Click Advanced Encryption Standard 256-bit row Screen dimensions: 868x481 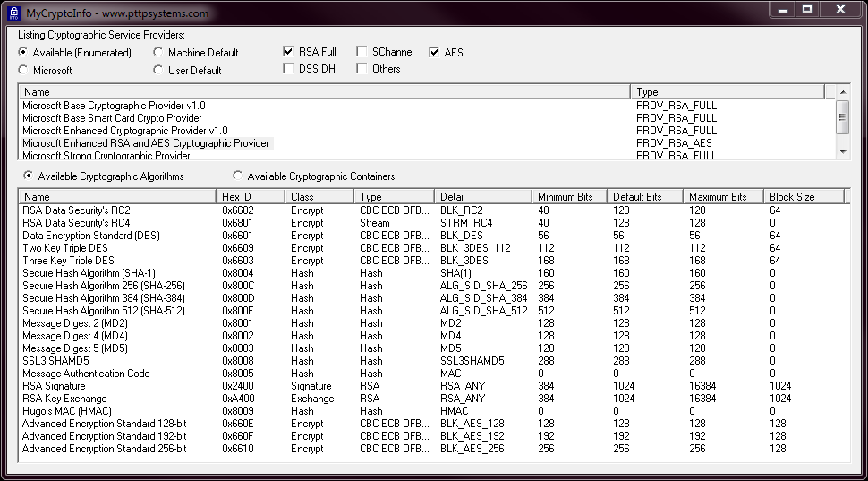point(104,449)
